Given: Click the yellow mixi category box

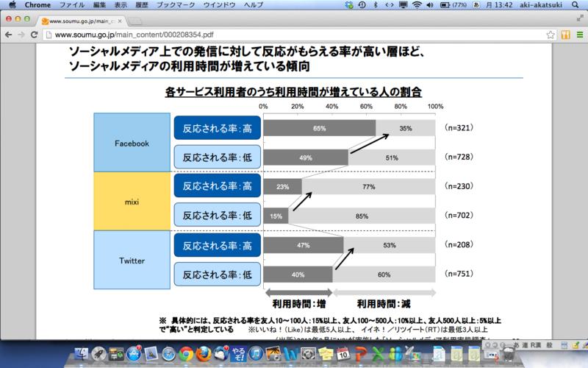Looking at the screenshot, I should coord(132,202).
